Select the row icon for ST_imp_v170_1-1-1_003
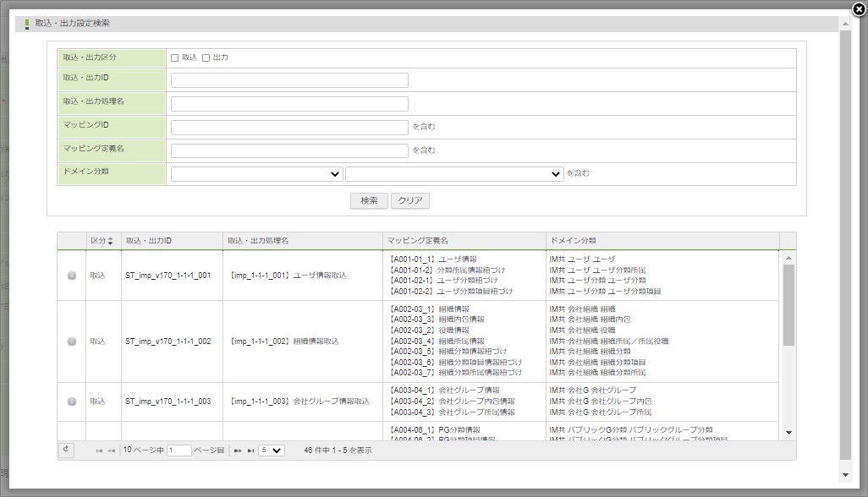Viewport: 868px width, 497px height. tap(72, 401)
